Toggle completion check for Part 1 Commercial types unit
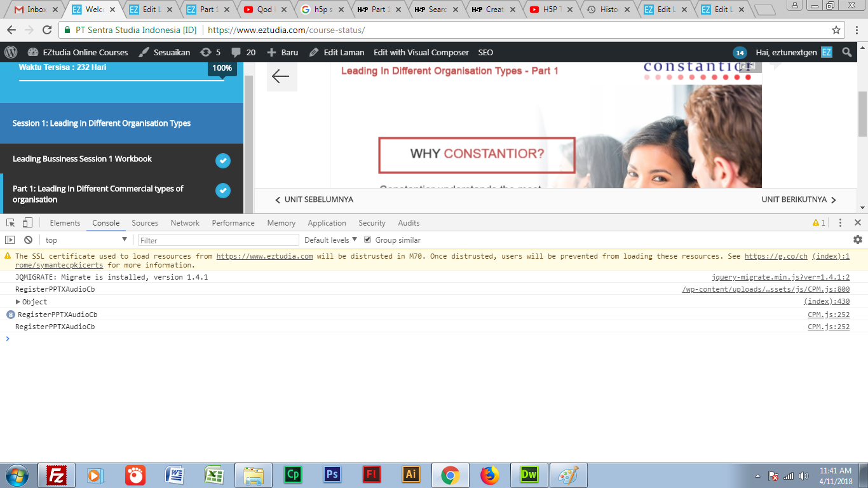The height and width of the screenshot is (488, 868). tap(222, 190)
